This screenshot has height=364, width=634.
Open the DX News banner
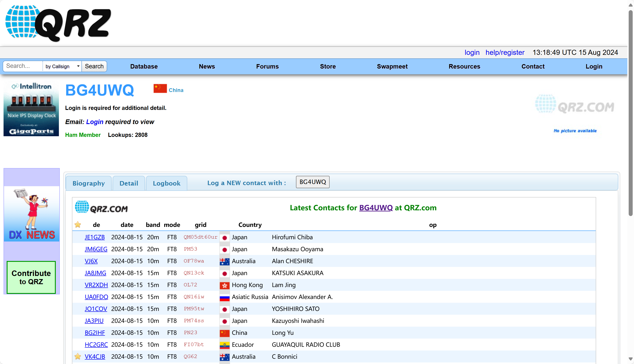pos(31,214)
